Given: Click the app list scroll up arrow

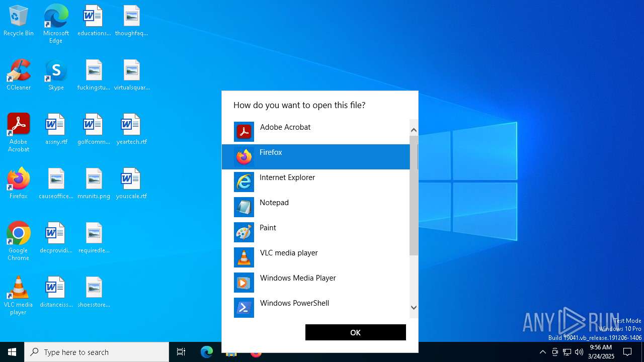Looking at the screenshot, I should [414, 130].
